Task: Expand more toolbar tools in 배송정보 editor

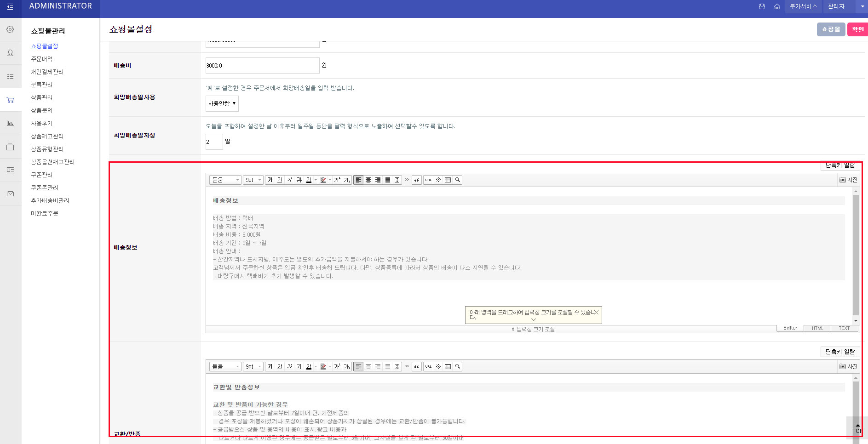Action: point(407,180)
